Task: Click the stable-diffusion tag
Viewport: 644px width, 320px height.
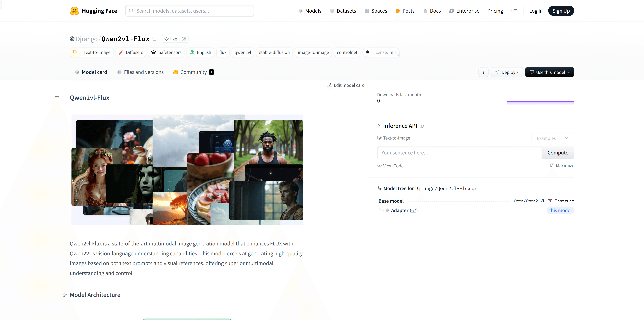Action: (274, 52)
